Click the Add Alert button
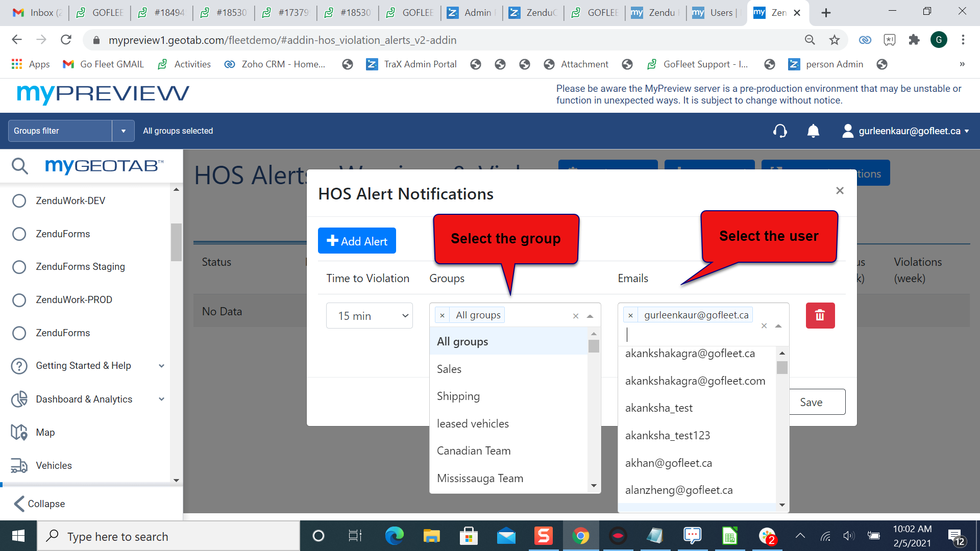The width and height of the screenshot is (980, 551). click(357, 241)
